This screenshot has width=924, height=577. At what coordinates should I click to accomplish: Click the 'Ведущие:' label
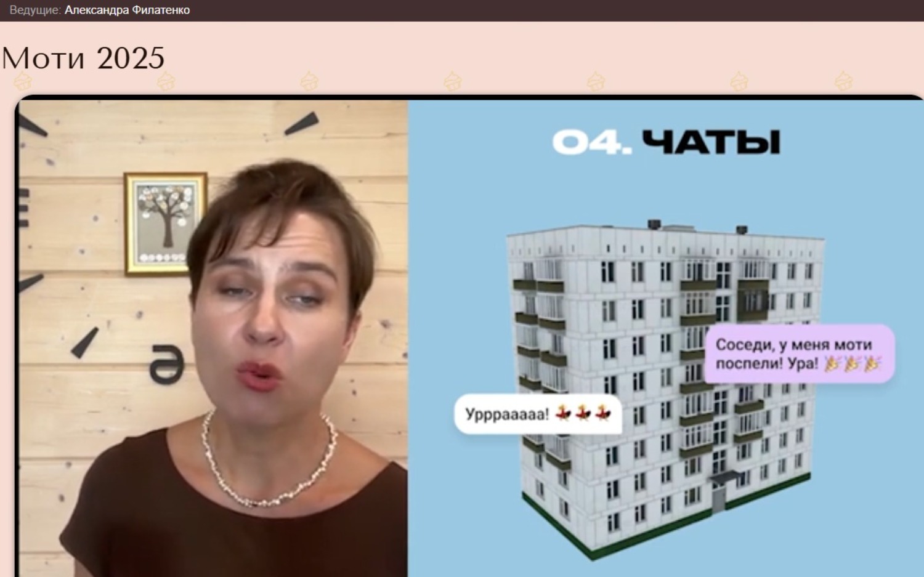pos(35,10)
